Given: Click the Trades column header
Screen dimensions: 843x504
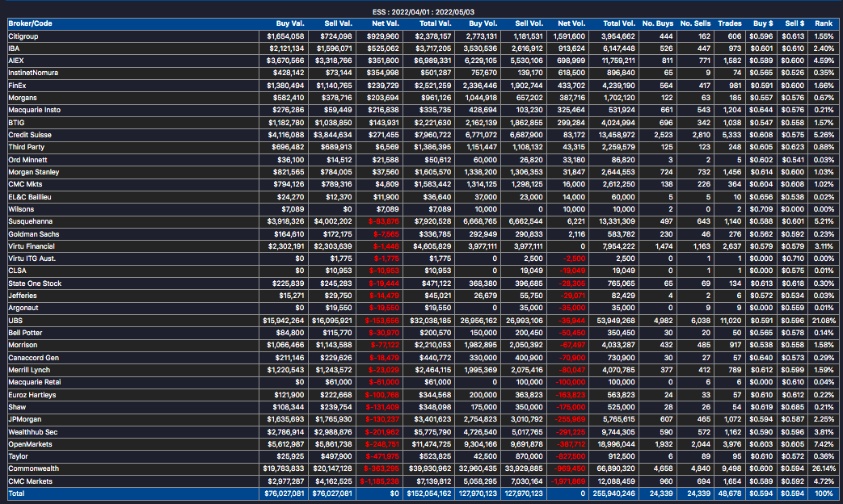Looking at the screenshot, I should pyautogui.click(x=730, y=23).
